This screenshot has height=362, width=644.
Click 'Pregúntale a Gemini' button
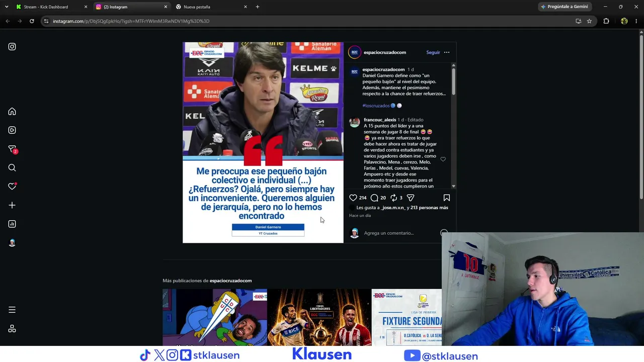pos(564,7)
